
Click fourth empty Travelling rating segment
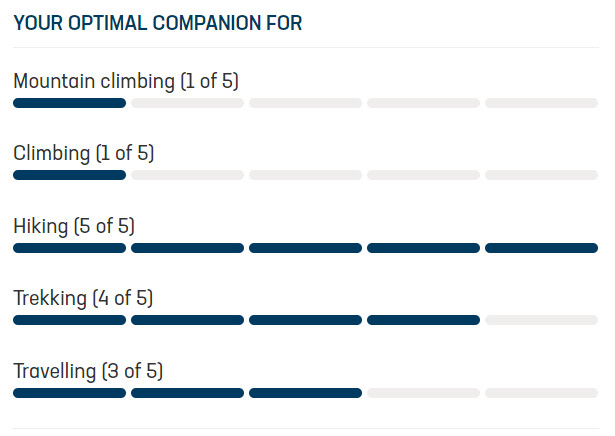tap(423, 393)
